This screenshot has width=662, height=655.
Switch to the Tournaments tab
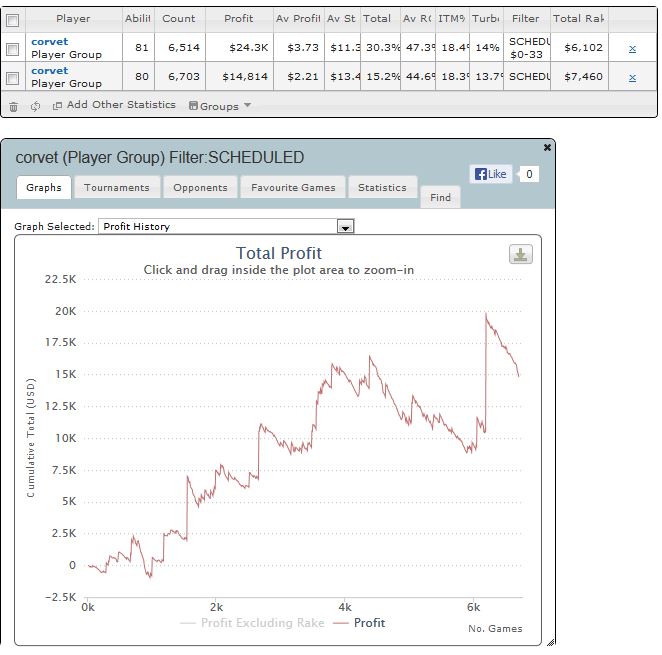click(116, 187)
